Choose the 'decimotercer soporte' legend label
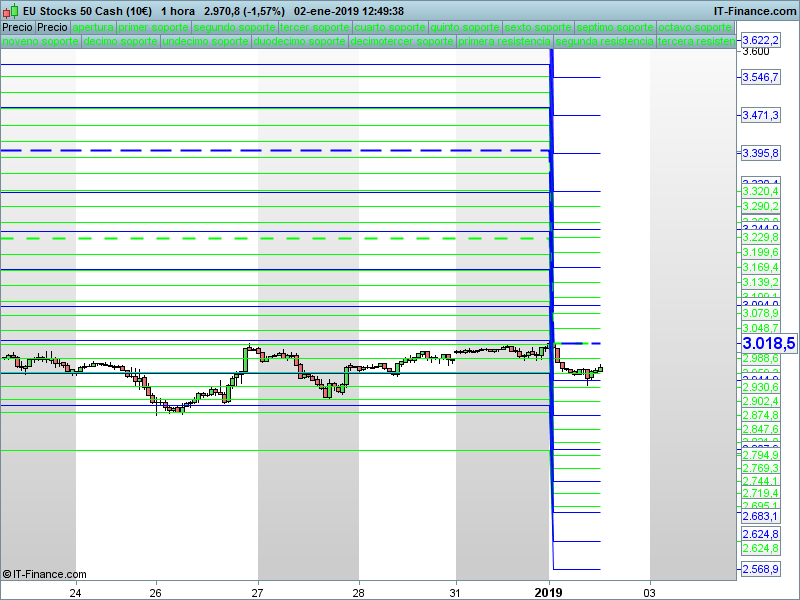This screenshot has width=800, height=600. [x=402, y=42]
